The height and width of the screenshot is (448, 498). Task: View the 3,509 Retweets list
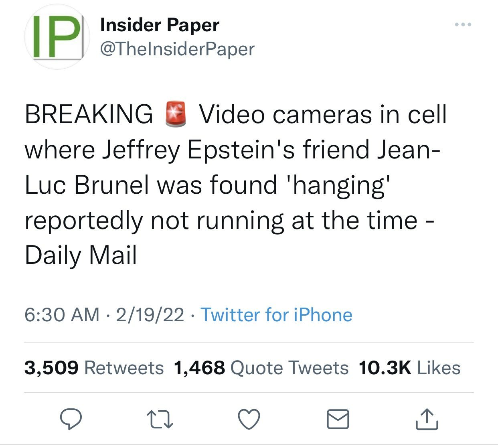pyautogui.click(x=94, y=368)
